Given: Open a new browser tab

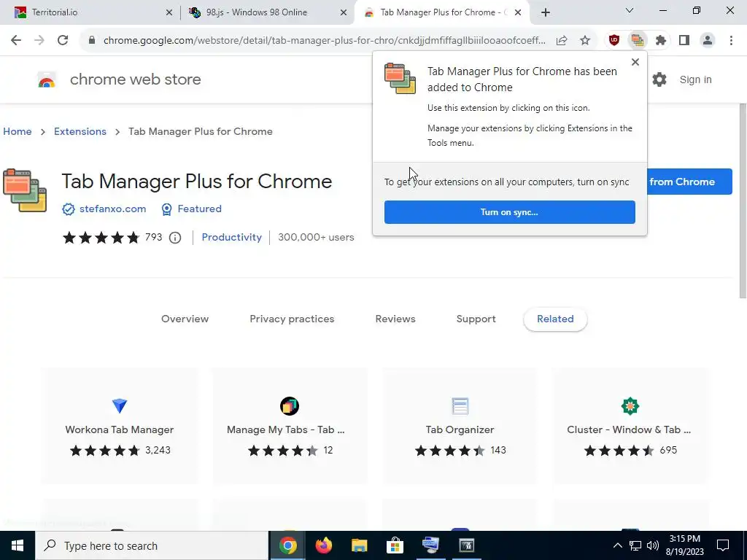Looking at the screenshot, I should (546, 12).
